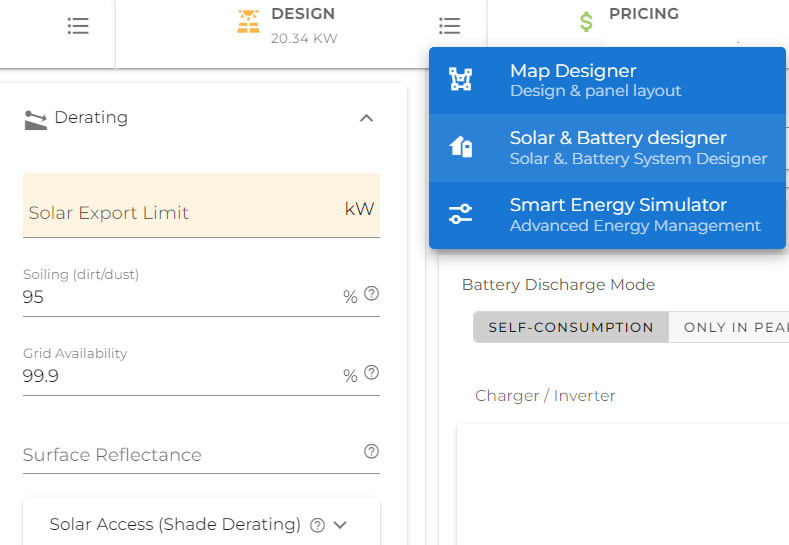Show help for Grid Availability
This screenshot has height=545, width=789.
(371, 372)
